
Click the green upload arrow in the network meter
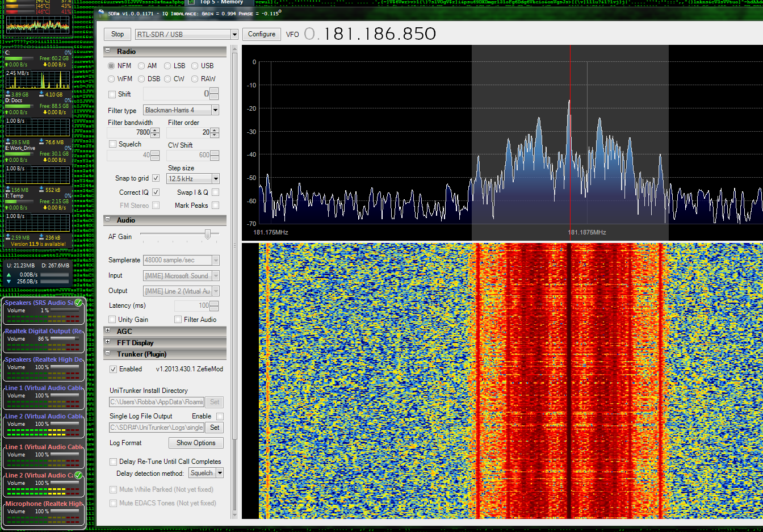coord(9,275)
